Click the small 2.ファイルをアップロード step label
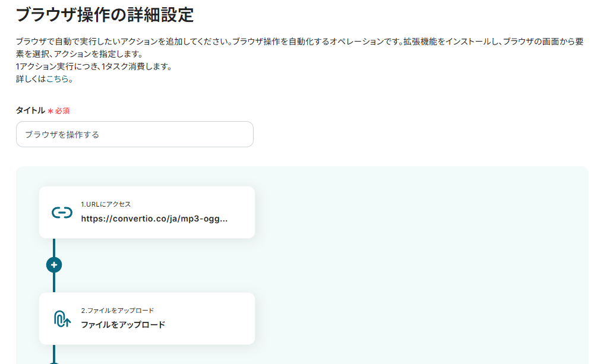This screenshot has width=613, height=364. point(118,311)
